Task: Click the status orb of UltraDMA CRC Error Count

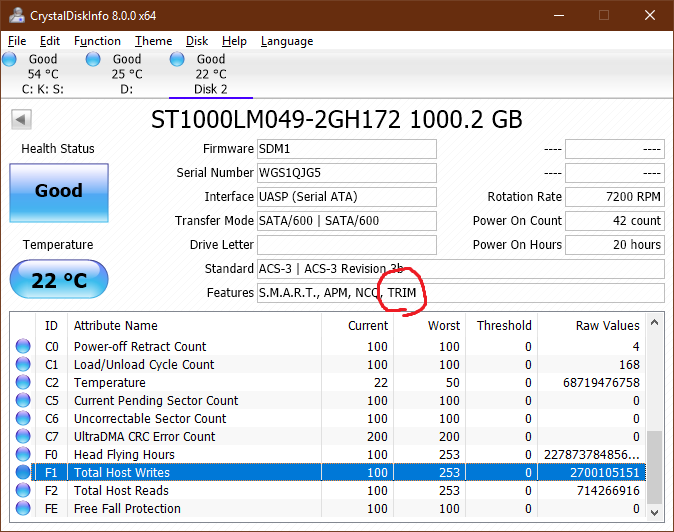Action: coord(23,436)
